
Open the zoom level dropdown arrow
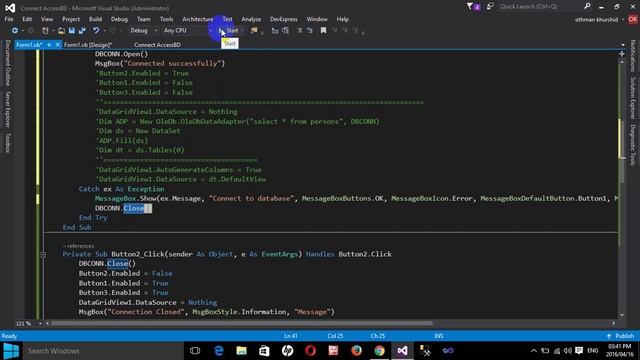tap(40, 324)
